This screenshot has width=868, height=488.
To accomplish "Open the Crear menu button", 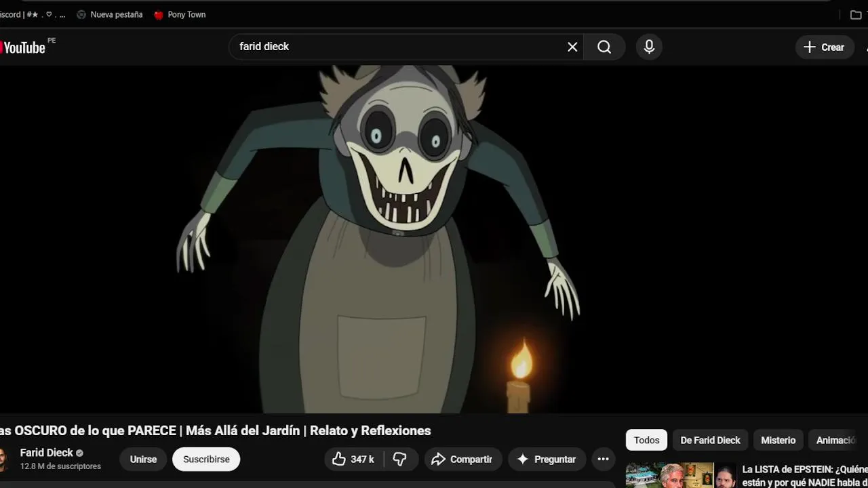I will coord(825,47).
